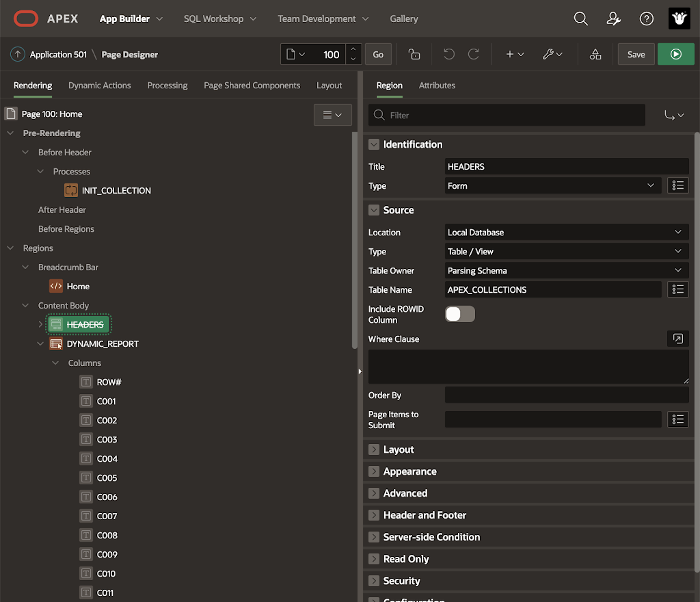The width and height of the screenshot is (700, 602).
Task: Open the page finder document icon
Action: coord(295,55)
